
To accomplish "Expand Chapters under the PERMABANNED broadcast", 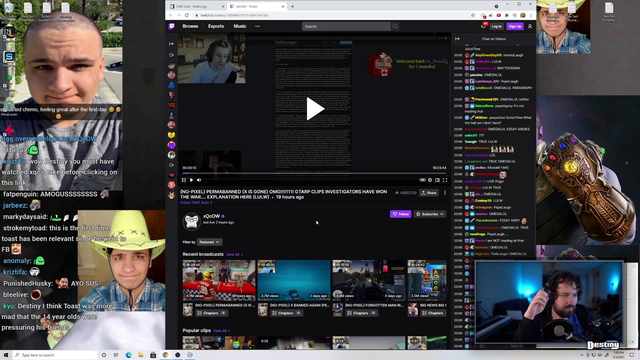I will point(211,313).
